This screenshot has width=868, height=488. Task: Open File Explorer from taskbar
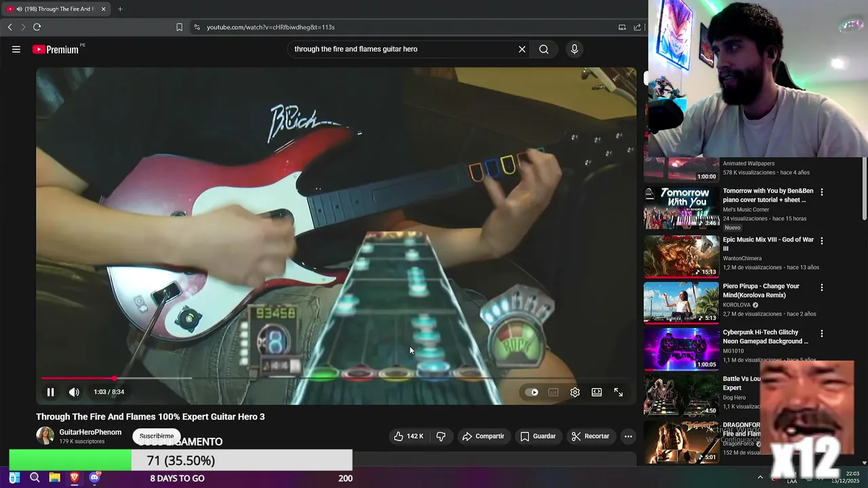(x=54, y=478)
